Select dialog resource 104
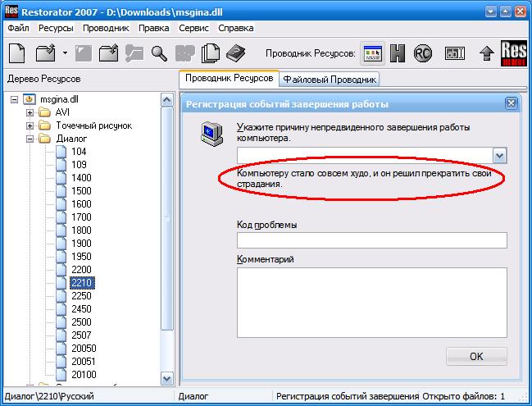Viewport: 532px width, 406px height. 79,152
